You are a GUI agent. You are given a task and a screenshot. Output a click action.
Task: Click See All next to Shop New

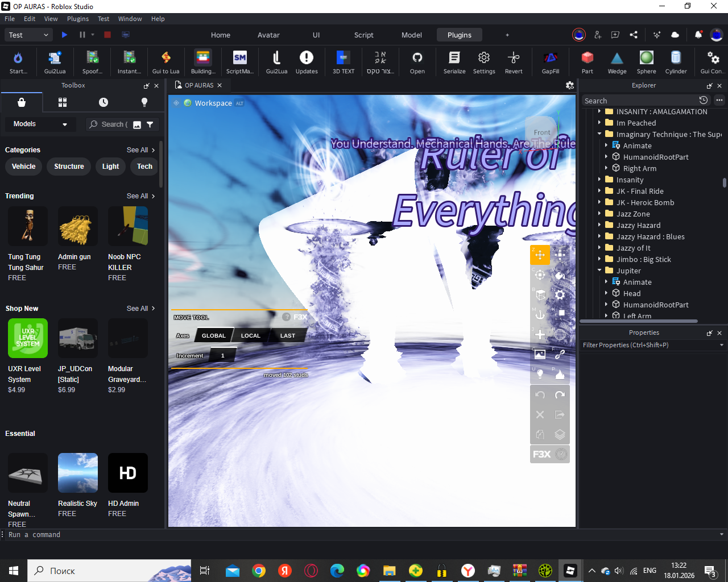pyautogui.click(x=140, y=309)
